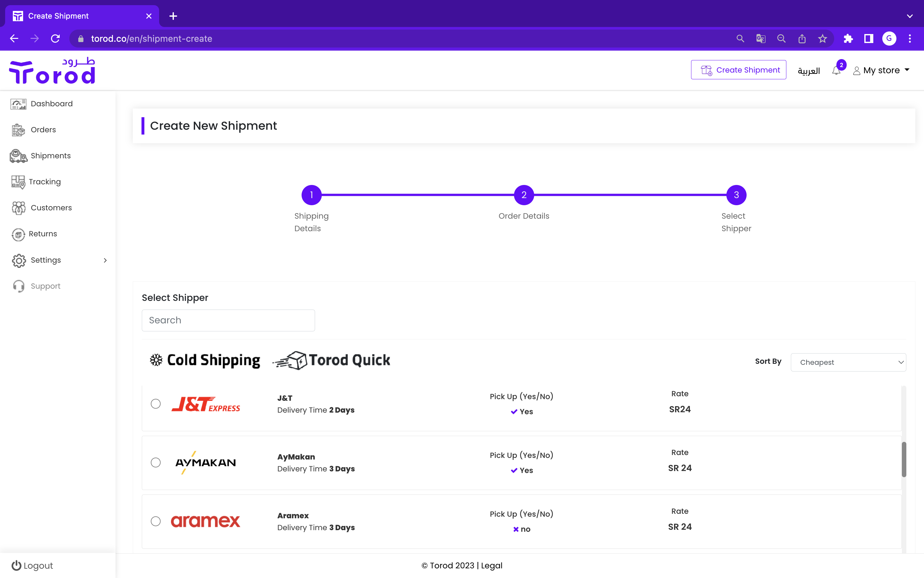The width and height of the screenshot is (924, 578).
Task: Click the J&T Express logo
Action: point(206,404)
